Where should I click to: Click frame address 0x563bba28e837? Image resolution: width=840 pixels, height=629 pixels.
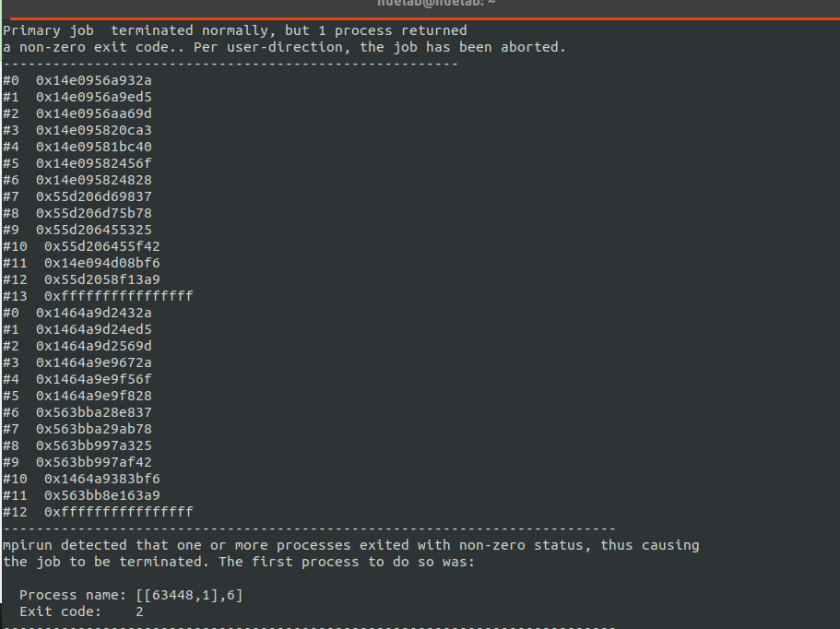94,412
